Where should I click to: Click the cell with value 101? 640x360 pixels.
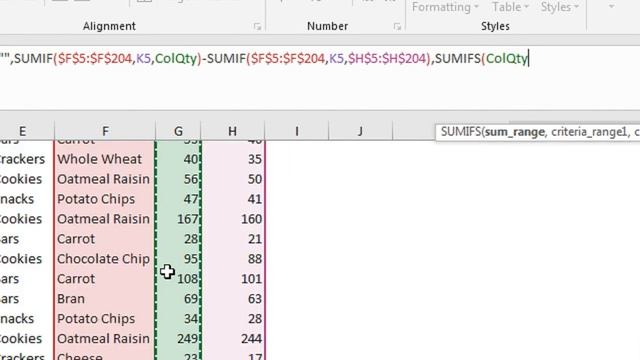(x=233, y=279)
